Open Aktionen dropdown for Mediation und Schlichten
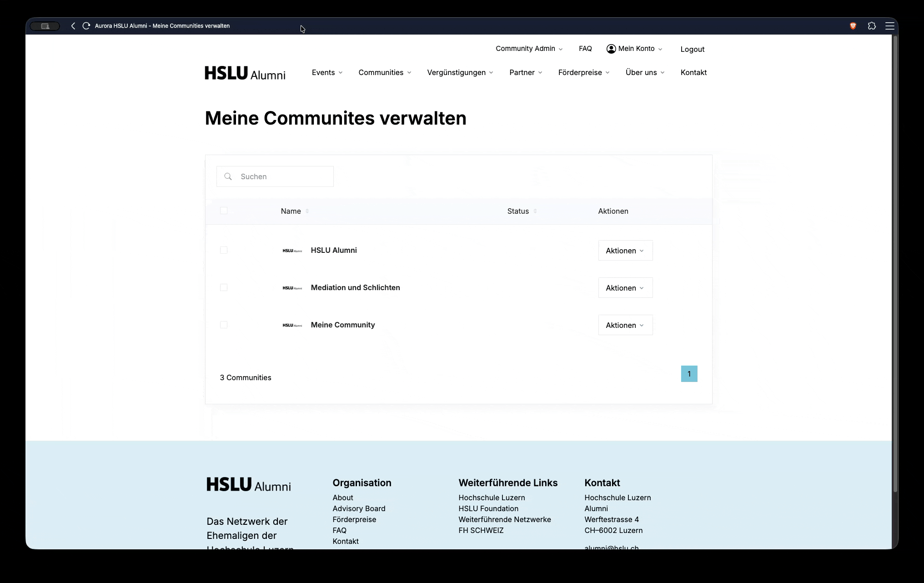This screenshot has width=924, height=583. coord(625,288)
